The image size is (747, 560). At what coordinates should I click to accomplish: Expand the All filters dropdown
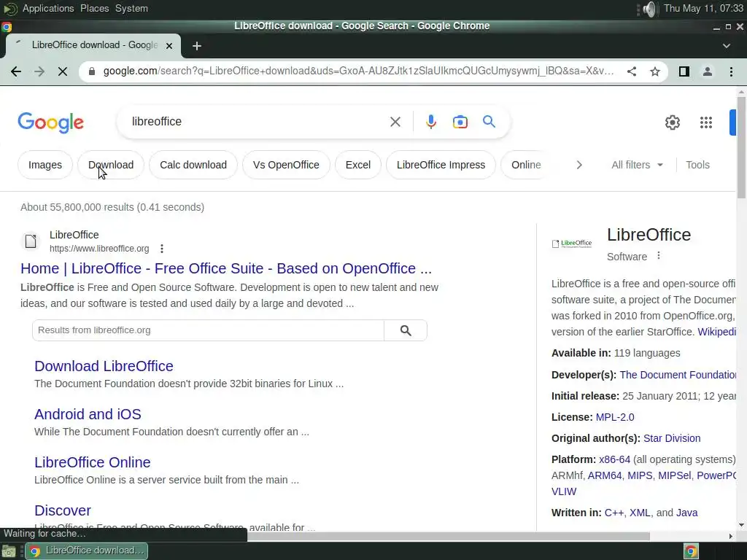[637, 165]
